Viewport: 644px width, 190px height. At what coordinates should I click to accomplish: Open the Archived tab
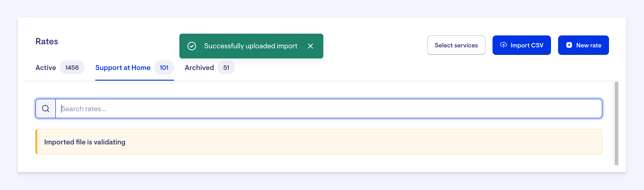pos(199,68)
